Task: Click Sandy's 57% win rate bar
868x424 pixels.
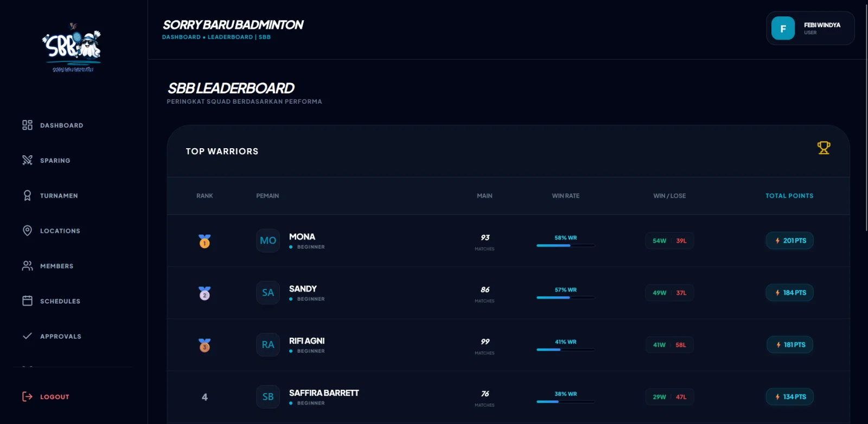Action: pyautogui.click(x=566, y=298)
